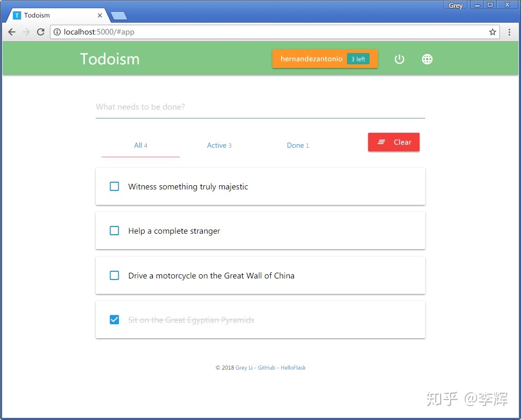521x420 pixels.
Task: Mark the Great Wall motorcycle item done
Action: click(x=114, y=275)
